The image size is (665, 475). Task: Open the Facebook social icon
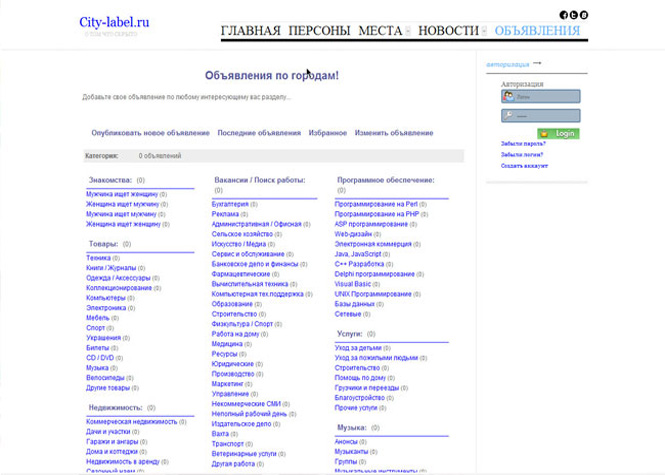pyautogui.click(x=564, y=15)
